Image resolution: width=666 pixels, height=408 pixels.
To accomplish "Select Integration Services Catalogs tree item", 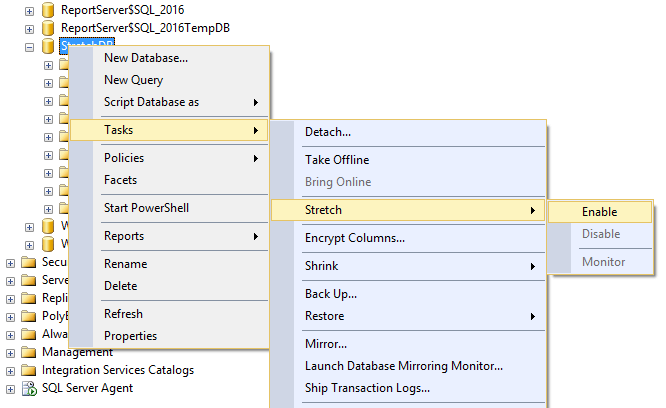I will coord(118,370).
